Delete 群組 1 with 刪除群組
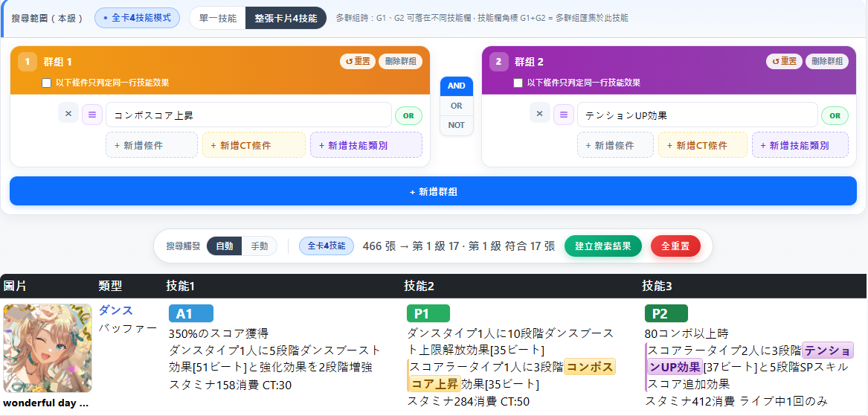Viewport: 868px width, 416px height. pyautogui.click(x=400, y=62)
